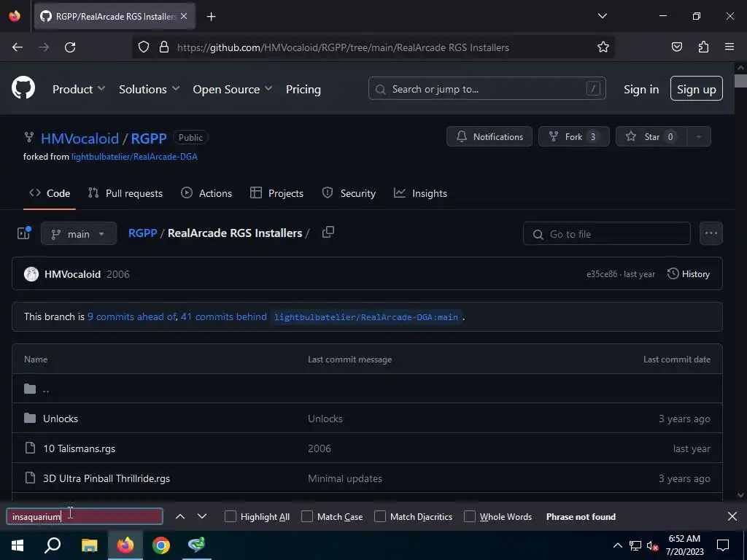Viewport: 747px width, 560px height.
Task: Open a new browser tab with plus icon
Action: click(211, 17)
